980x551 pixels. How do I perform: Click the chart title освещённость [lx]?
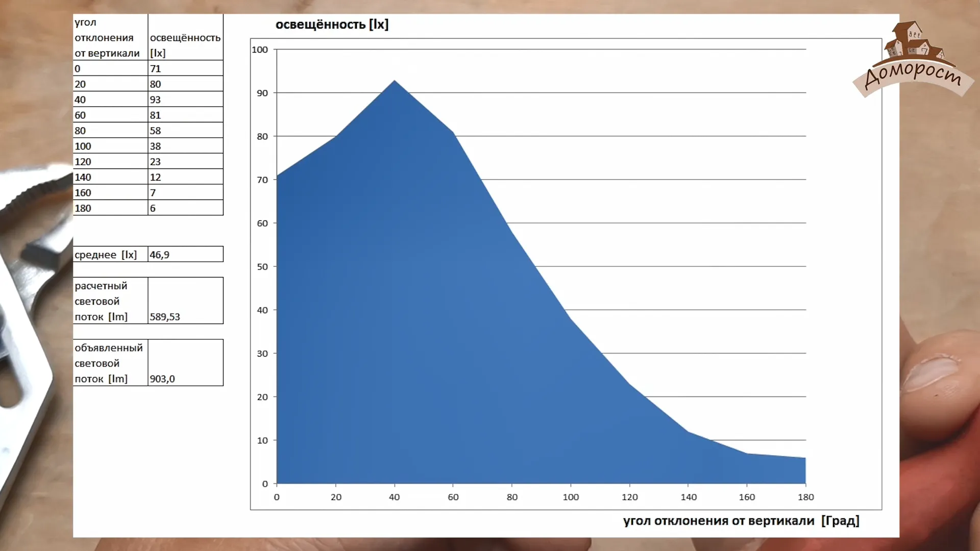tap(332, 24)
